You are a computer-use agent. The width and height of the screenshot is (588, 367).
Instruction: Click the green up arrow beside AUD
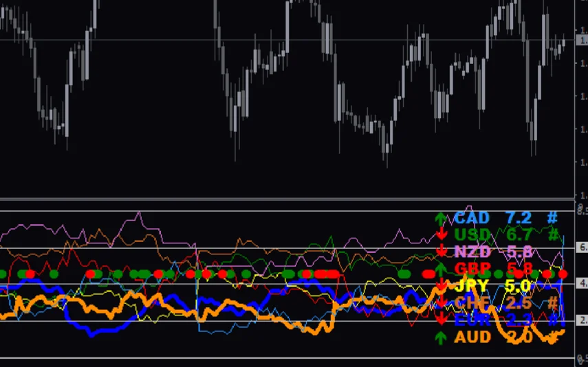coord(440,337)
